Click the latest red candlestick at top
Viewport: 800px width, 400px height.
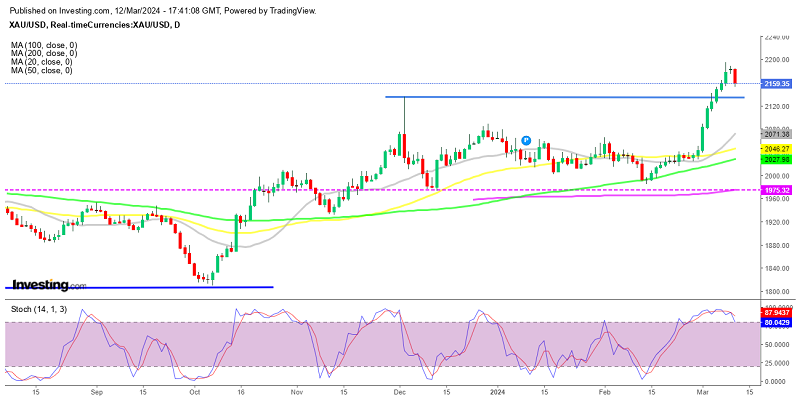(x=736, y=76)
